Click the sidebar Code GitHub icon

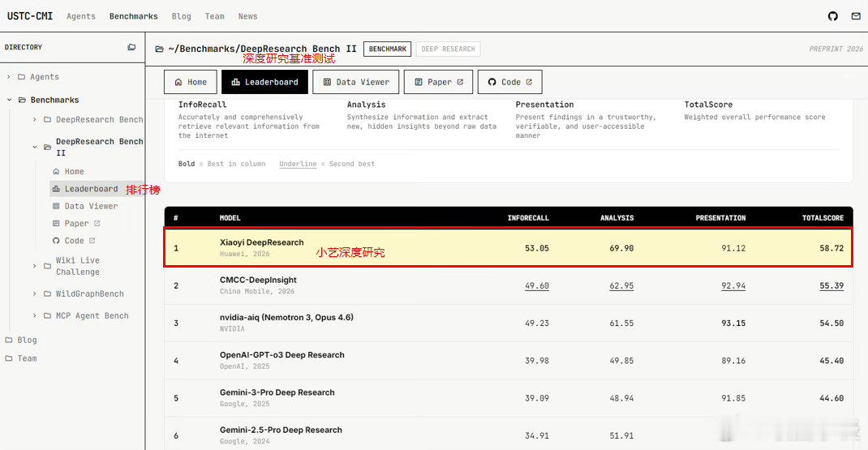pos(56,241)
